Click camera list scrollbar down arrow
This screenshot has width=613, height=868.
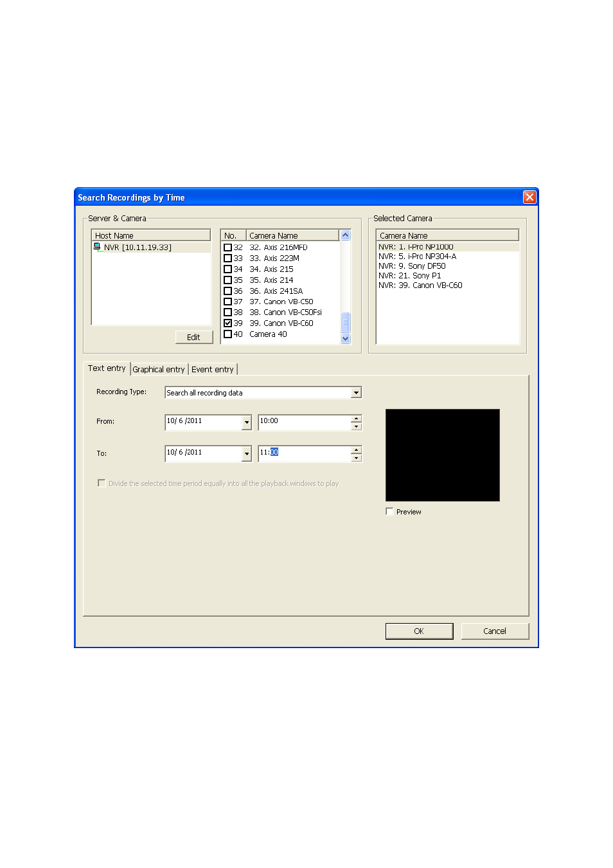click(346, 339)
